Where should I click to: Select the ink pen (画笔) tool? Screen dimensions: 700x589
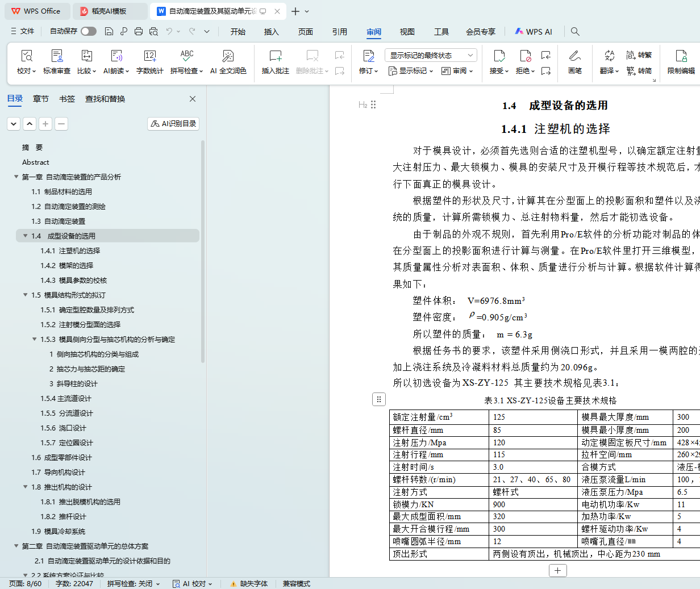(574, 56)
